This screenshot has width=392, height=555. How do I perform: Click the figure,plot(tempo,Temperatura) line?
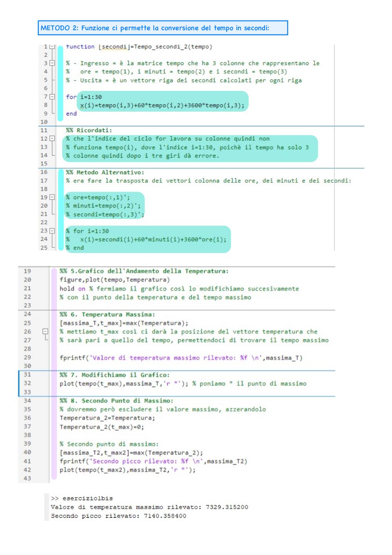[115, 280]
